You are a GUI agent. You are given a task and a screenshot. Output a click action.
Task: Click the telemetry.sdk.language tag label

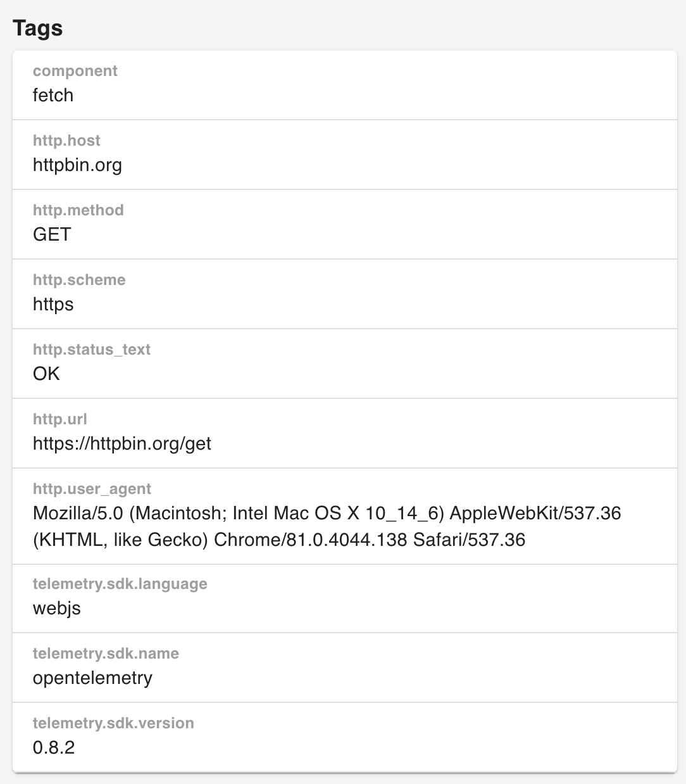point(120,584)
